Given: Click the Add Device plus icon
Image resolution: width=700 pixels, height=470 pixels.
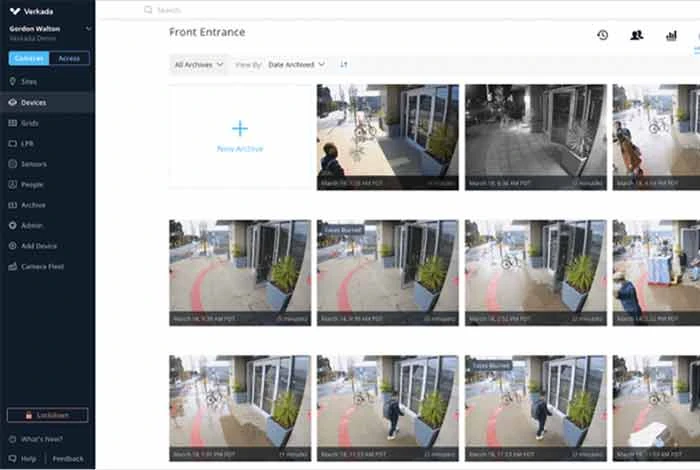Looking at the screenshot, I should (x=12, y=245).
